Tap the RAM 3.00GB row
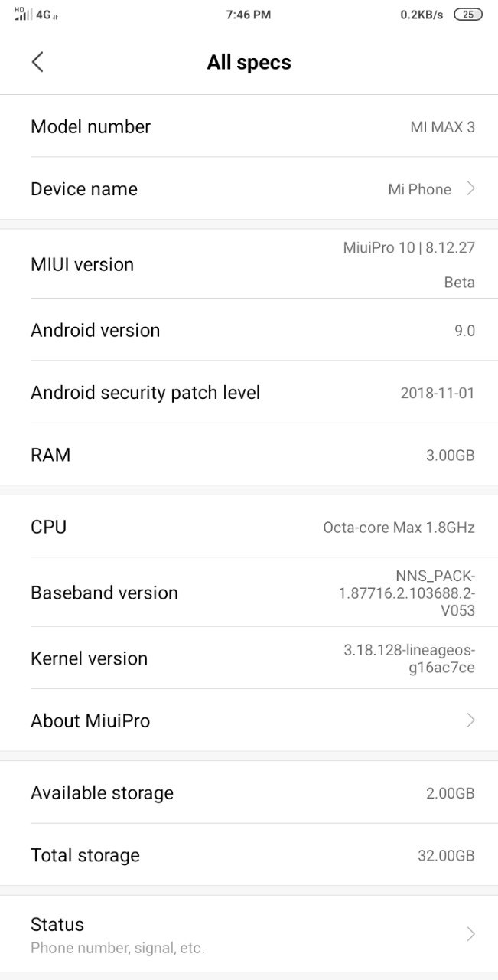The height and width of the screenshot is (980, 498). point(249,455)
